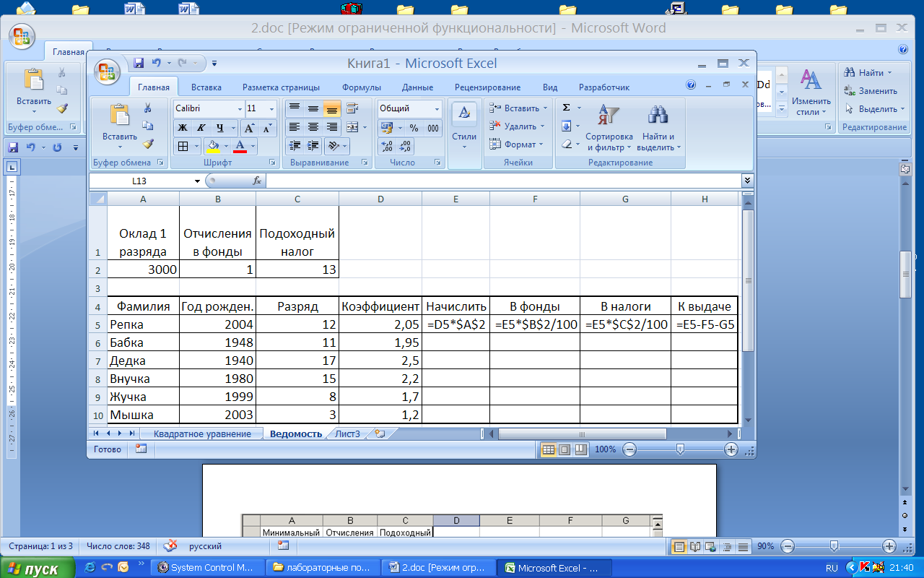Switch to Page Layout view in Excel status bar
The width and height of the screenshot is (924, 578).
(x=564, y=449)
